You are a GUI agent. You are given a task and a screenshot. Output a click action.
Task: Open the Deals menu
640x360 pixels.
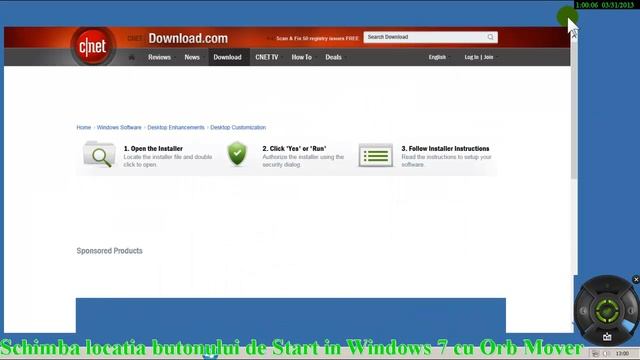(333, 57)
